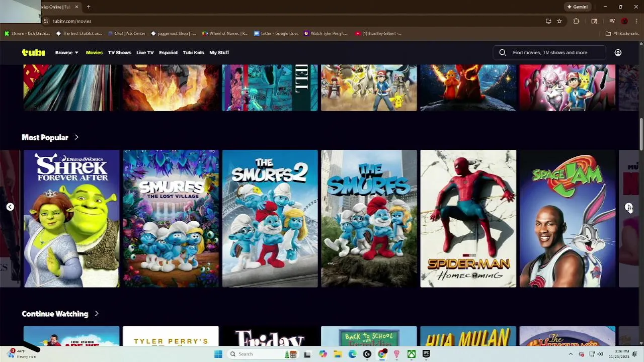
Task: Click the page vertical scrollbar thumb
Action: 641,134
